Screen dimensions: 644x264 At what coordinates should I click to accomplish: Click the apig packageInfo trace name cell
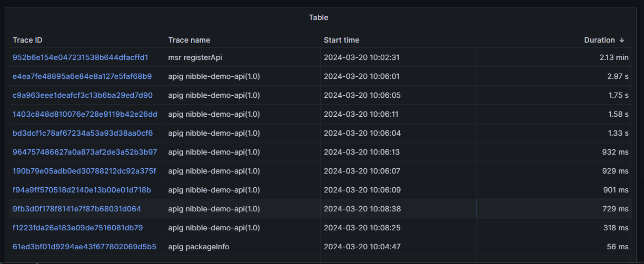(199, 247)
